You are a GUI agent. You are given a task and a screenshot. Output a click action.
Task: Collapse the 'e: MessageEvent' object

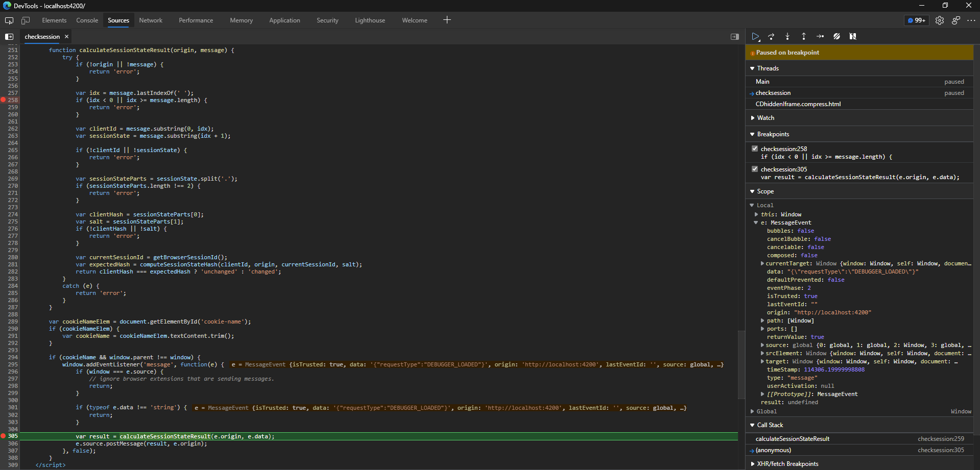756,222
